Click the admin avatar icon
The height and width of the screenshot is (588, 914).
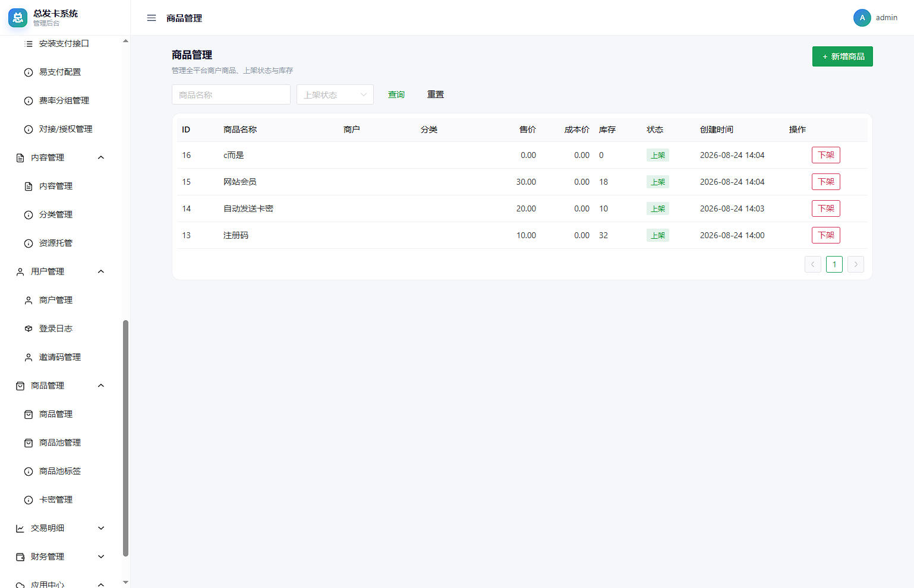point(862,18)
